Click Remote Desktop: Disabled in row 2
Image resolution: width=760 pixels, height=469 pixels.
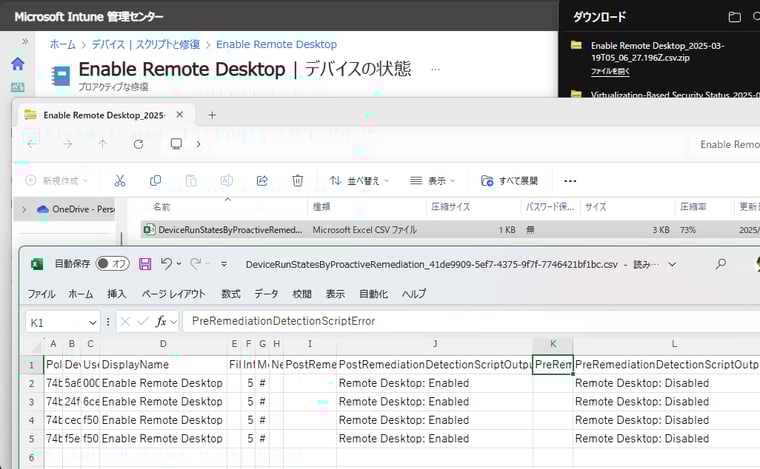pos(642,383)
